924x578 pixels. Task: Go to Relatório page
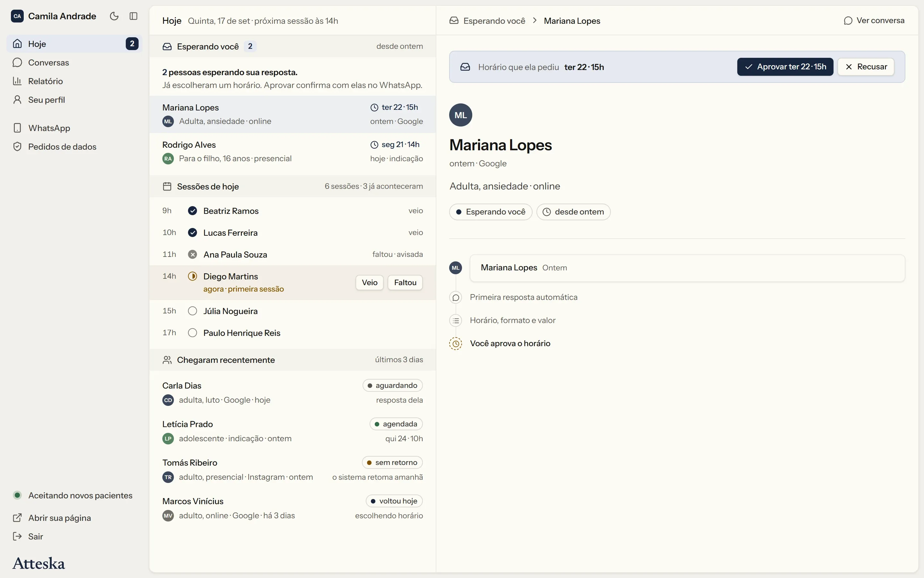click(74, 81)
